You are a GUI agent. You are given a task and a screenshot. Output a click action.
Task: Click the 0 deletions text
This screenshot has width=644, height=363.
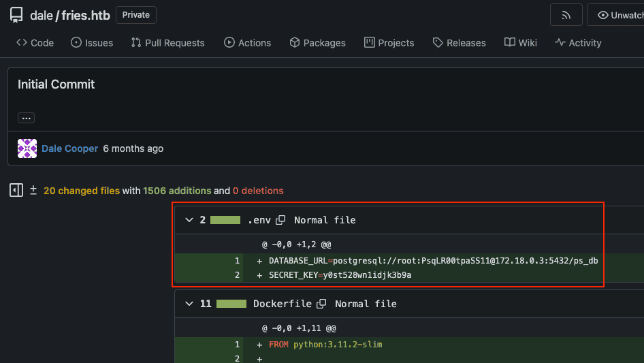click(x=258, y=191)
